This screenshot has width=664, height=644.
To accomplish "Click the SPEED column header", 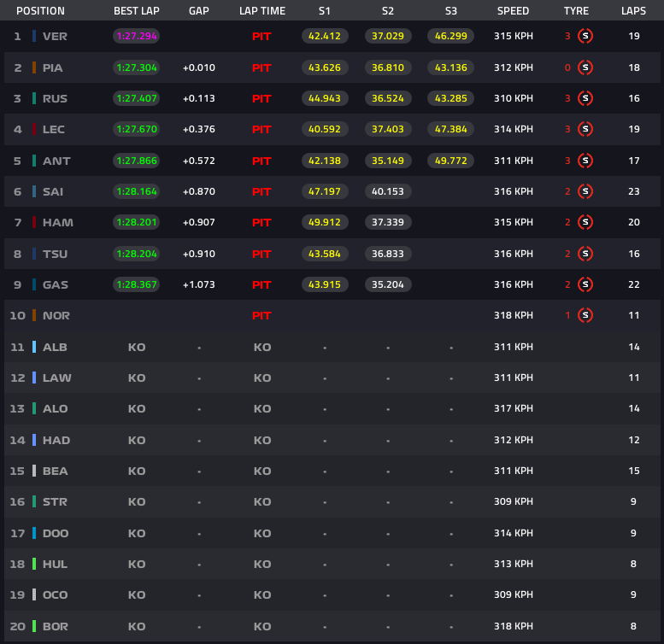I will point(513,11).
